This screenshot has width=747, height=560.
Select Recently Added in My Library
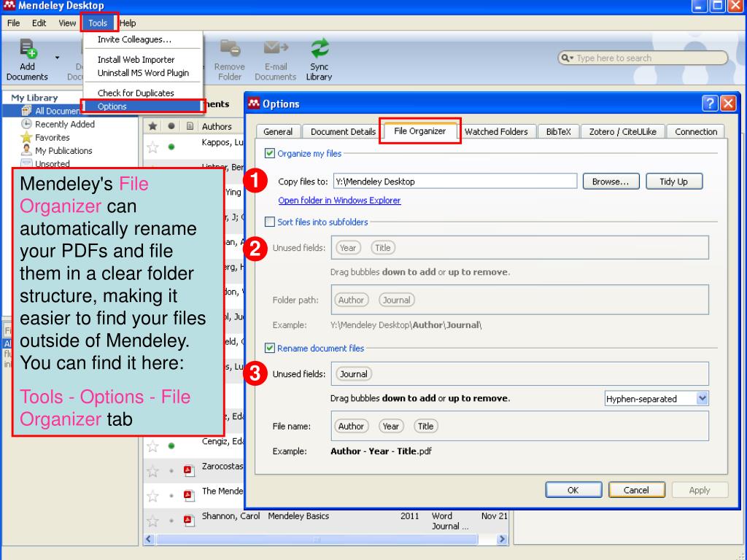pos(65,124)
